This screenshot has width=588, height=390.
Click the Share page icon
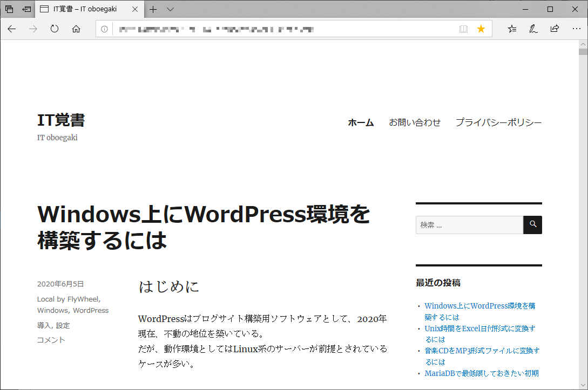pyautogui.click(x=555, y=29)
